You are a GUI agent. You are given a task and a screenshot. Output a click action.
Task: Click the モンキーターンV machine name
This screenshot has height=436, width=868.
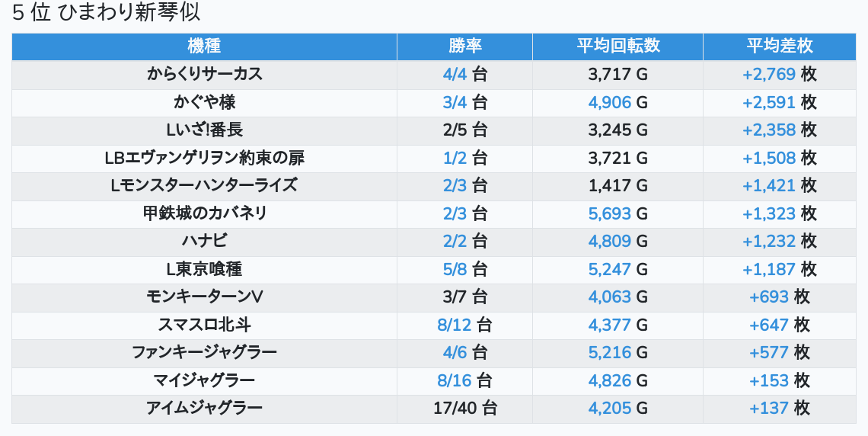pyautogui.click(x=204, y=297)
